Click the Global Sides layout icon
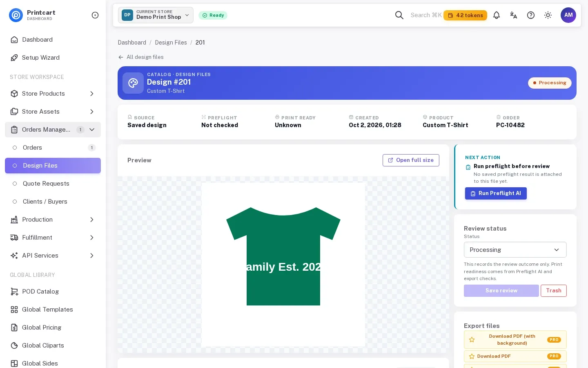 click(x=14, y=364)
